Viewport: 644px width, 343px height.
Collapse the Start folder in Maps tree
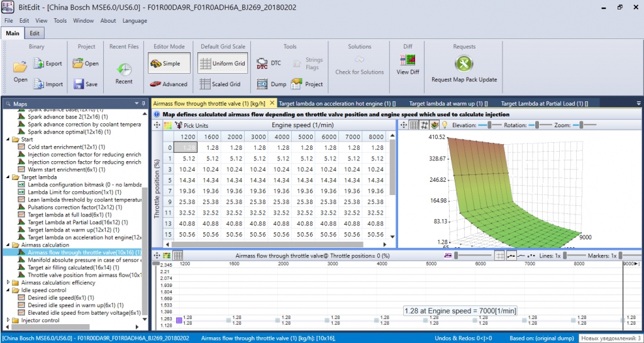click(9, 139)
